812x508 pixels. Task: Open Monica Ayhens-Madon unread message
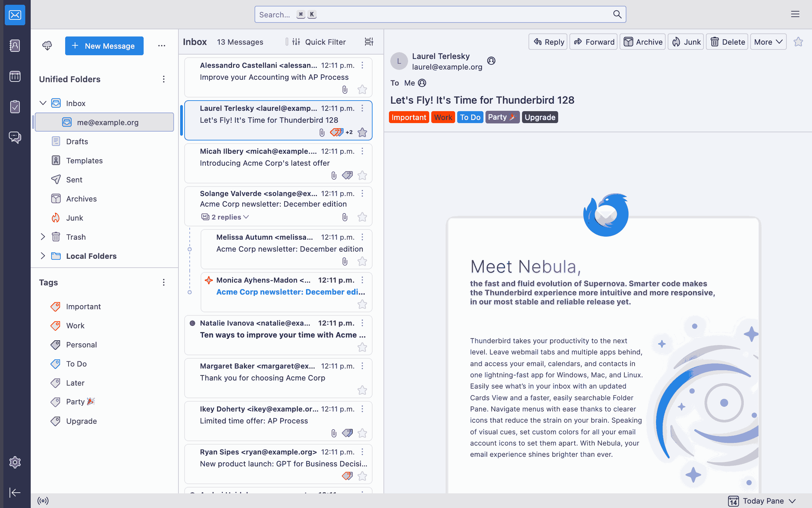click(287, 292)
